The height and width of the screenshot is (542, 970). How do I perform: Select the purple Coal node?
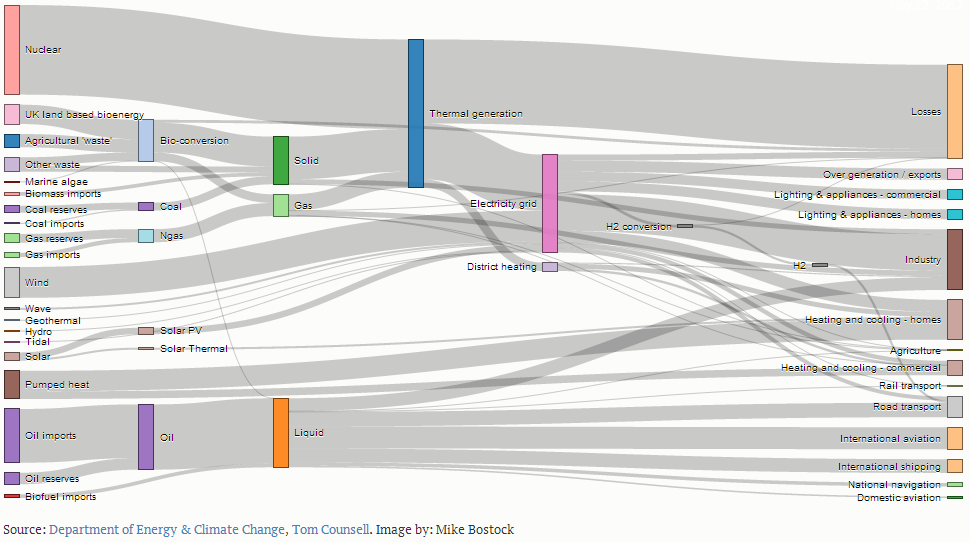point(146,207)
